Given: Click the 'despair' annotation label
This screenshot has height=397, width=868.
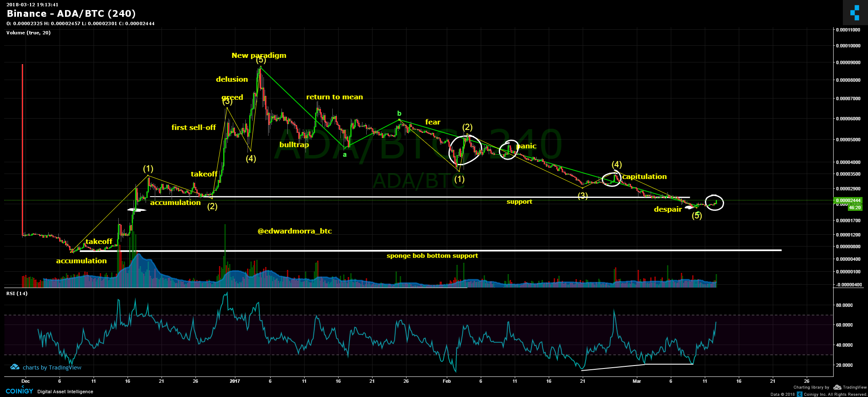Looking at the screenshot, I should 668,209.
